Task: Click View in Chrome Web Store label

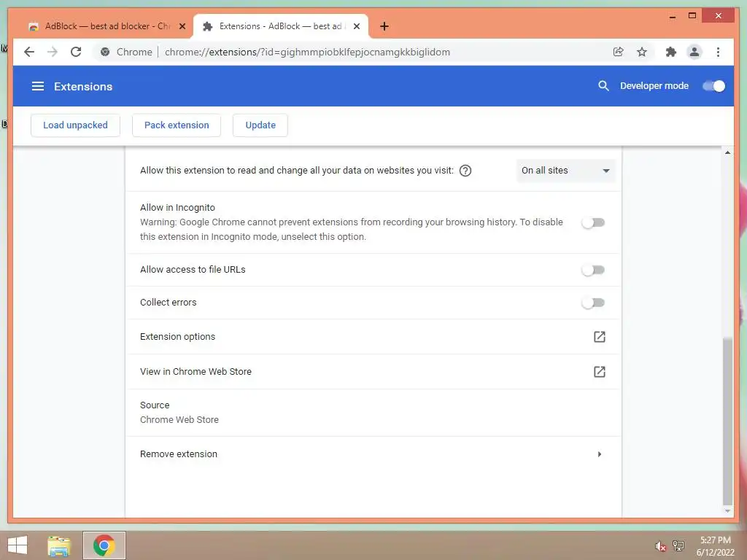Action: [196, 371]
